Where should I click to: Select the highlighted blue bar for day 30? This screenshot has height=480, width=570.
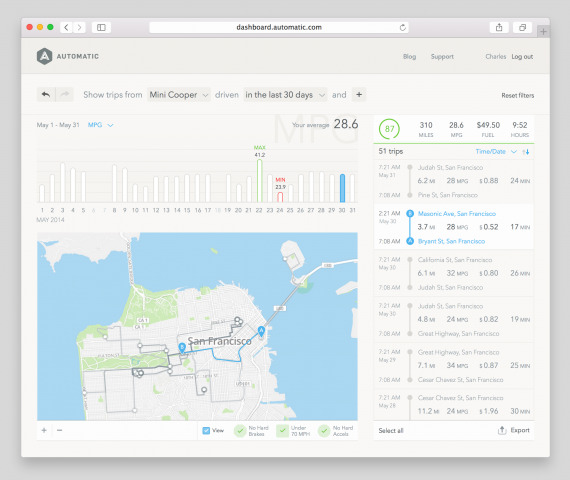[342, 188]
